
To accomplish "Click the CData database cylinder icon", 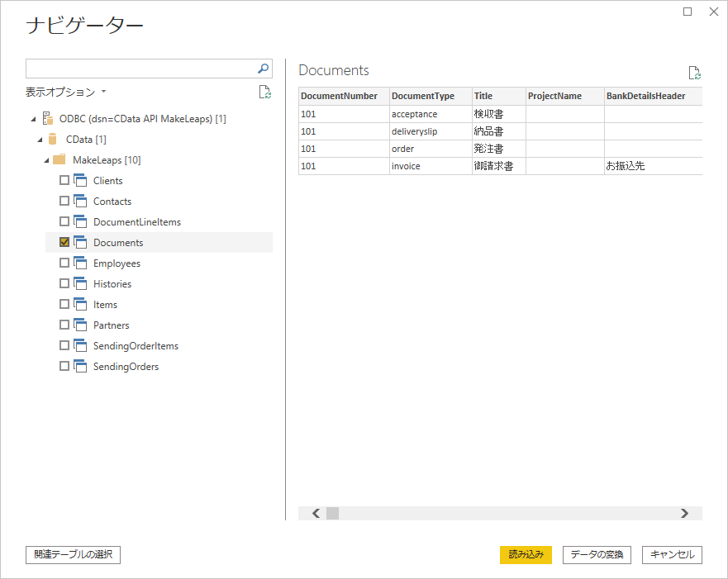I will [x=53, y=140].
